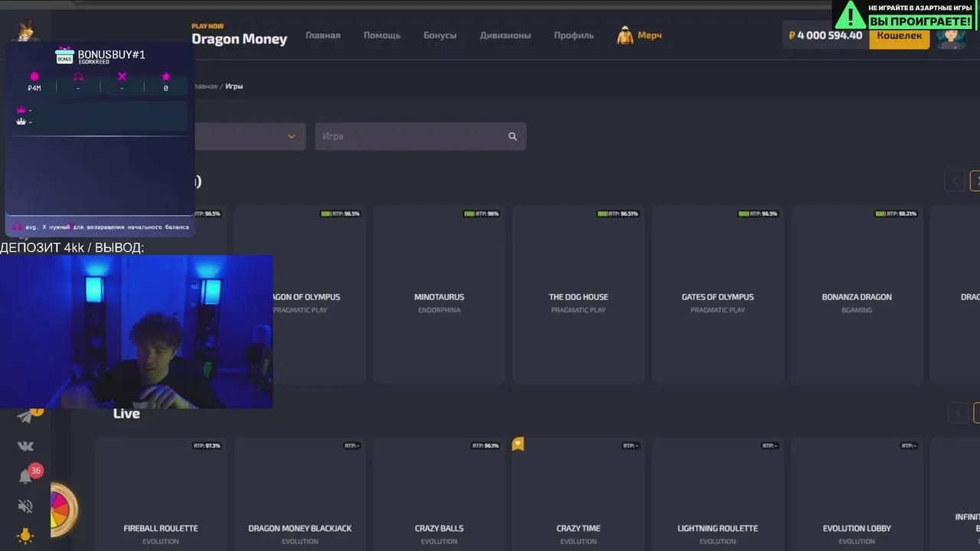Open the VK social network icon

point(25,446)
